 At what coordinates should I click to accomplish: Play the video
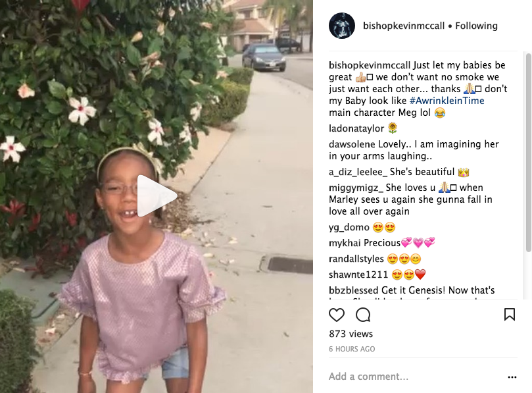pos(157,196)
